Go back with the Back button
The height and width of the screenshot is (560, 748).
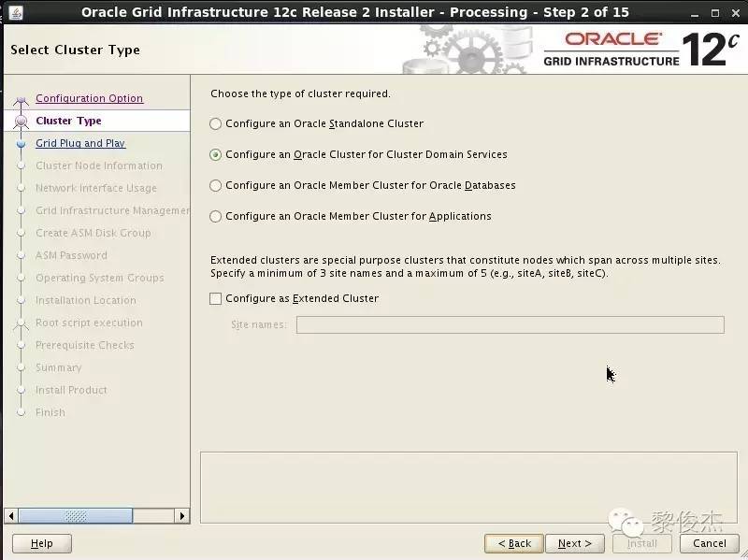click(x=513, y=543)
